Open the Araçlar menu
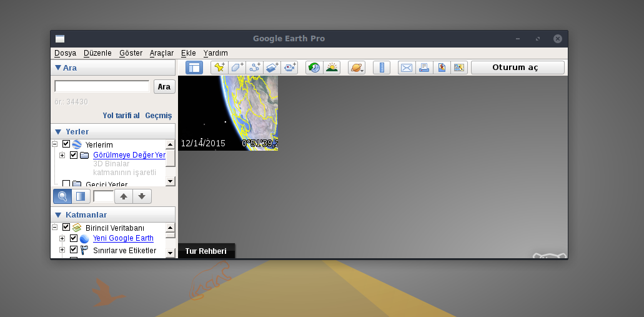This screenshot has width=644, height=317. point(161,53)
